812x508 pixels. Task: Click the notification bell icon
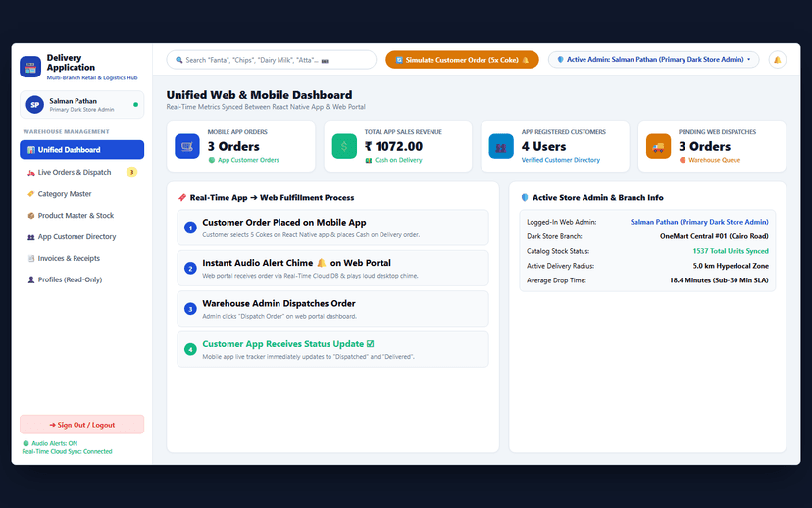coord(778,60)
